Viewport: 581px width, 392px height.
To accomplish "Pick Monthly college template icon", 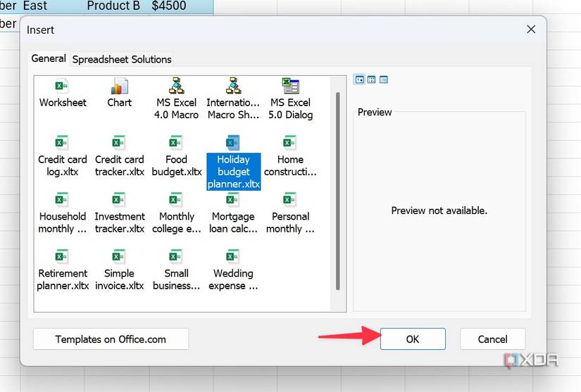I will tap(175, 199).
